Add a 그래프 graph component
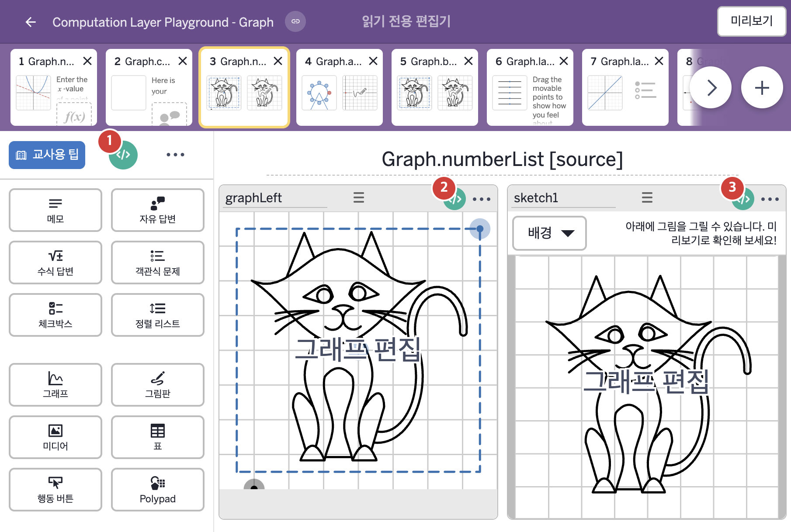 coord(56,385)
